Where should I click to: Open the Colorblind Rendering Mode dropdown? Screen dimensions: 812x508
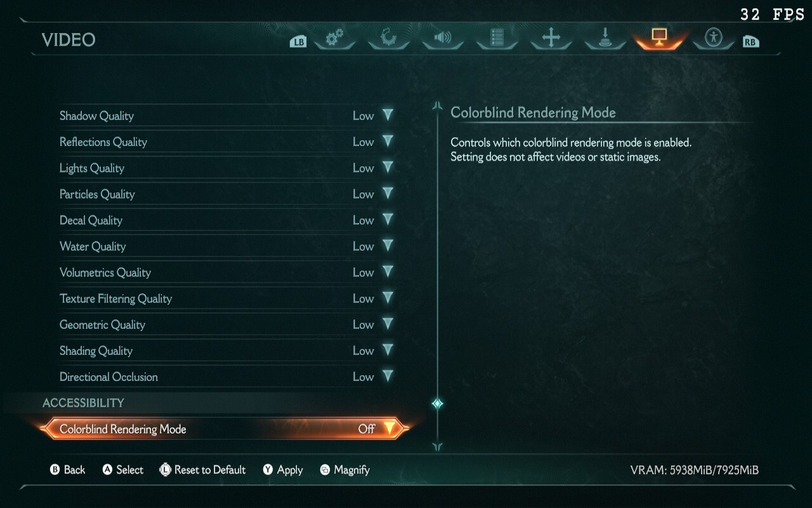[389, 429]
